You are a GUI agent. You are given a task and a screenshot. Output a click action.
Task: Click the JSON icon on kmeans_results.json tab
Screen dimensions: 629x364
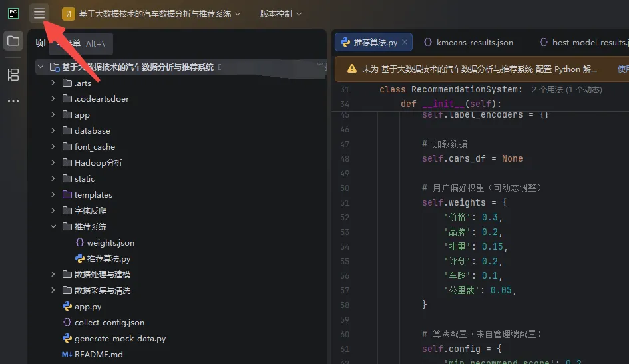428,42
